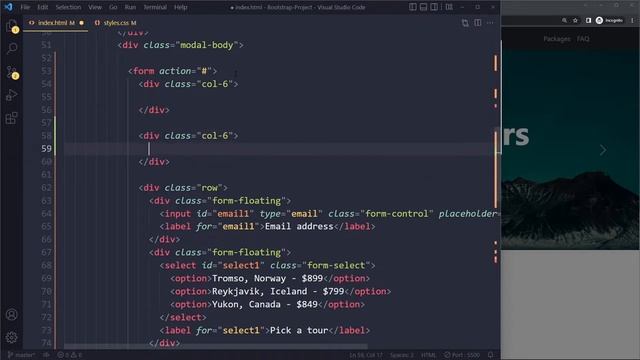The width and height of the screenshot is (640, 360).
Task: Open the Accounts menu icon
Action: [x=11, y=314]
